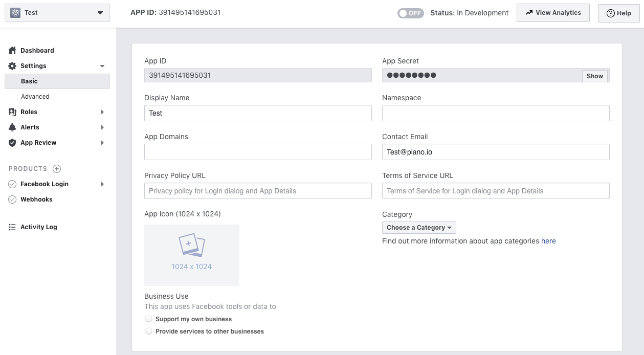Image resolution: width=644 pixels, height=355 pixels.
Task: Click the Privacy Policy URL field
Action: point(258,191)
